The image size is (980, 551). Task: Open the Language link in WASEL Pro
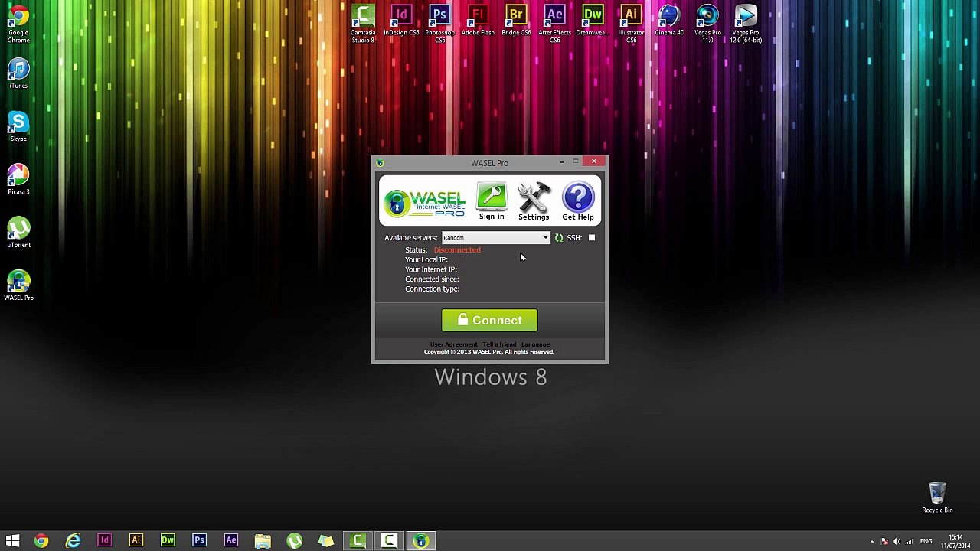tap(535, 344)
